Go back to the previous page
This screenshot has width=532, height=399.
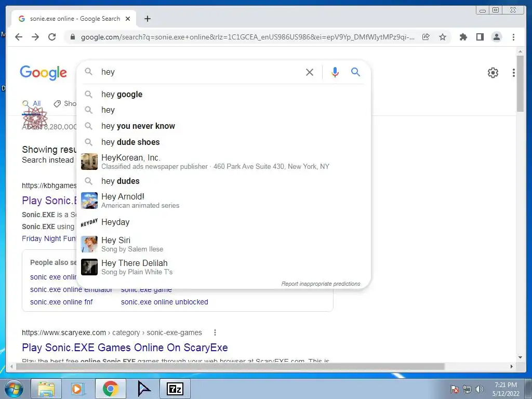pyautogui.click(x=19, y=37)
